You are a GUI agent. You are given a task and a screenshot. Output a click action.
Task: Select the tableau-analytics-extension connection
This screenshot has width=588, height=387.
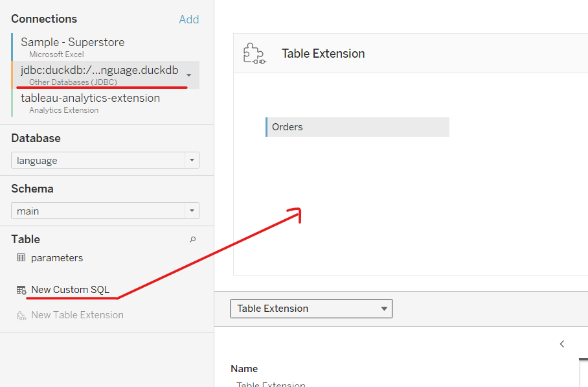tap(90, 99)
